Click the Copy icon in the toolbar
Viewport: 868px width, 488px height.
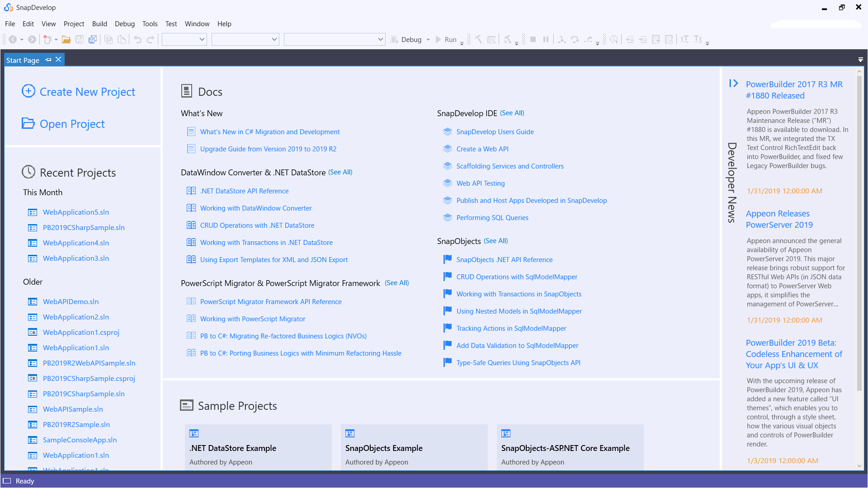tap(108, 39)
